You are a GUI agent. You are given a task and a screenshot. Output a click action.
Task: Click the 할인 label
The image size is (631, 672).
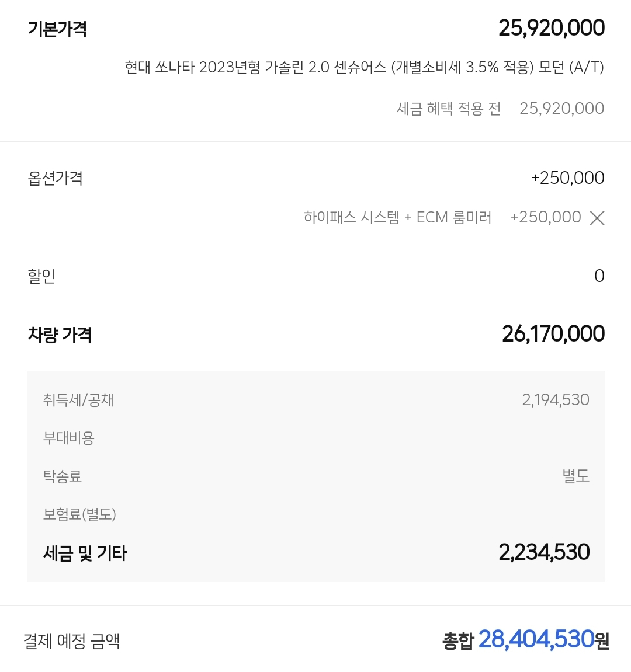[x=41, y=276]
